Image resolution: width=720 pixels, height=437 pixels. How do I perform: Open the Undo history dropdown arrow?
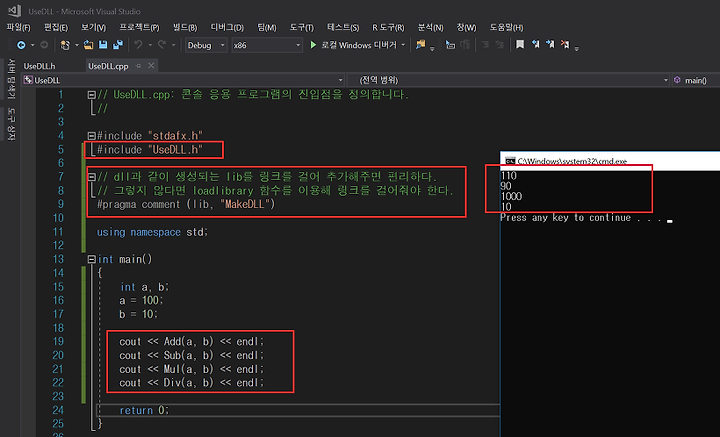[x=150, y=45]
